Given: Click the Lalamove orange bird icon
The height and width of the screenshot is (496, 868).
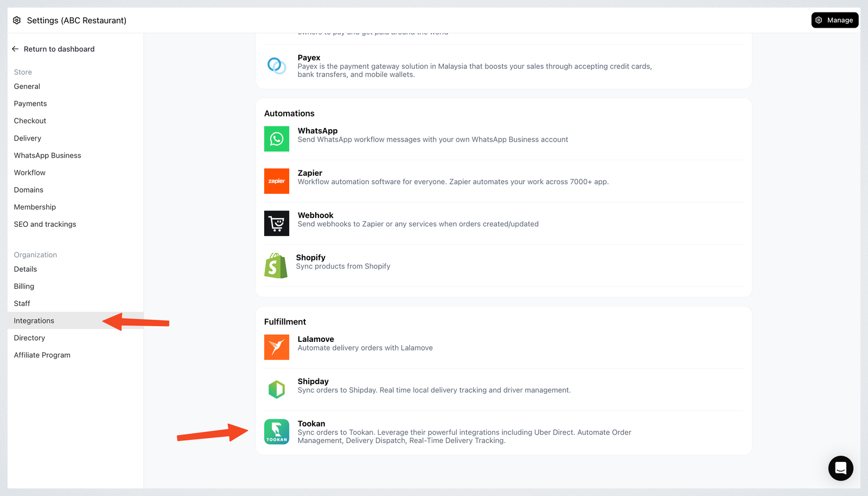Looking at the screenshot, I should coord(277,347).
